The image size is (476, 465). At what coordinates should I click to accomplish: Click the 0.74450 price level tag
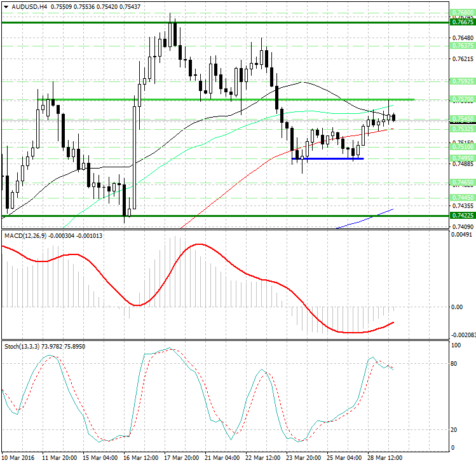462,198
